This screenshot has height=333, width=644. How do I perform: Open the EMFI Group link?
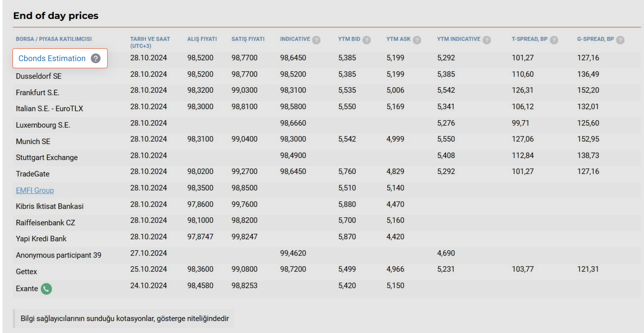pyautogui.click(x=35, y=190)
